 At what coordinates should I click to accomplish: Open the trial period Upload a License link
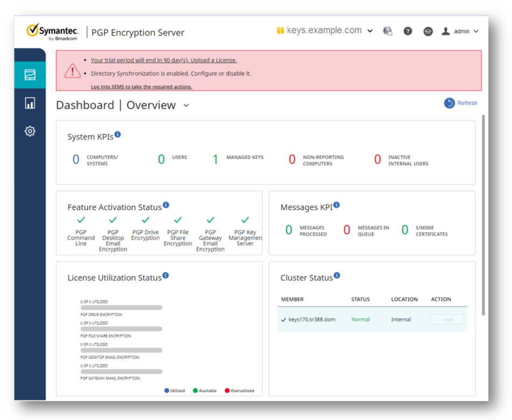coord(164,60)
